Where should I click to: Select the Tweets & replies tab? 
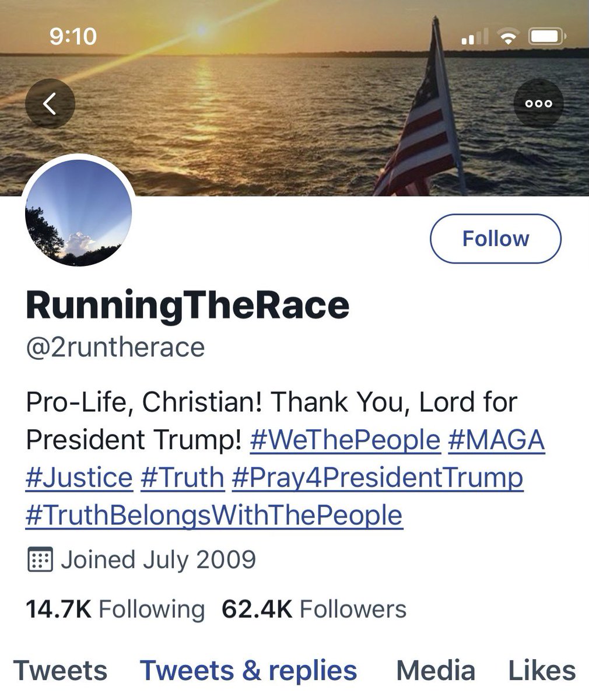[x=248, y=670]
